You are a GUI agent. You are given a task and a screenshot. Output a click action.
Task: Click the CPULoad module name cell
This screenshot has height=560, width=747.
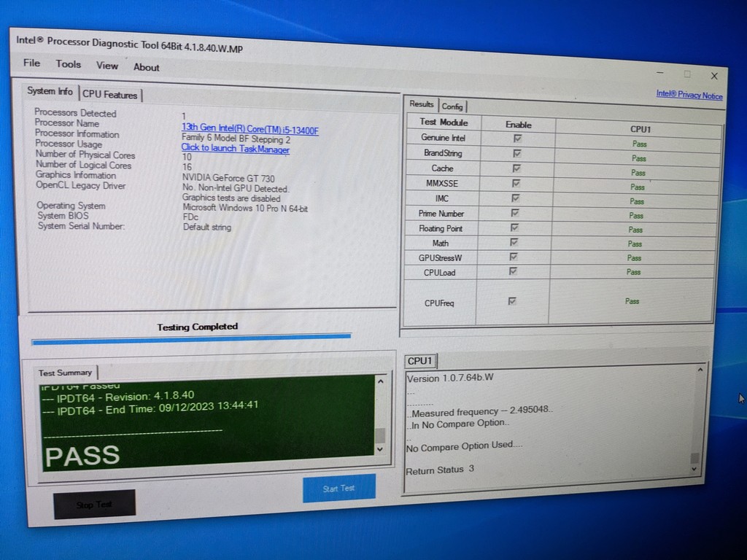[x=439, y=273]
